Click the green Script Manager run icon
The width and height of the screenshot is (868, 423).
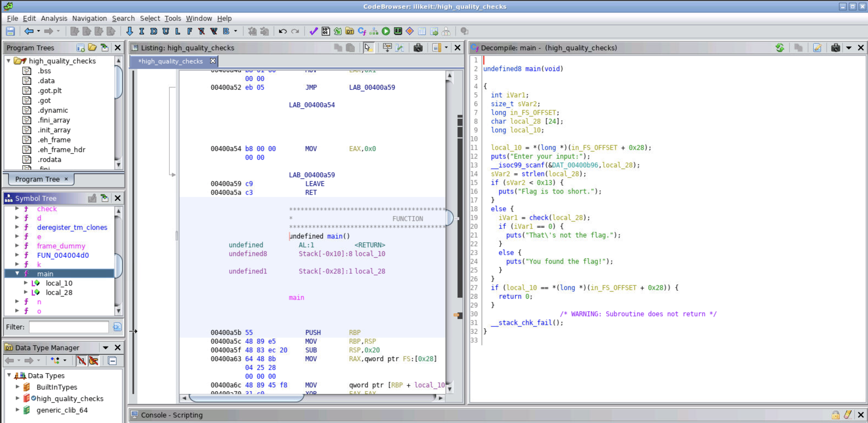386,31
